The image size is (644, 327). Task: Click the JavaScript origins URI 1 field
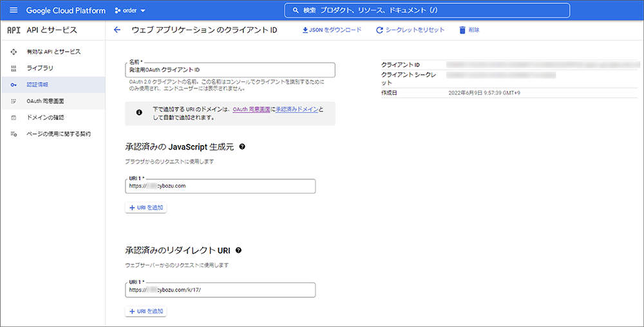tap(220, 186)
